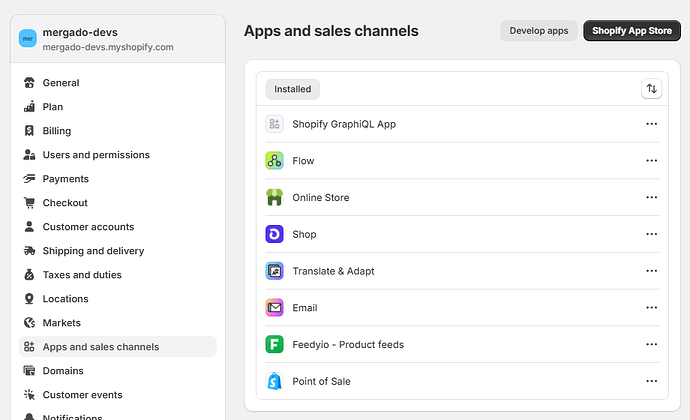
Task: Open the Shopify App Store
Action: pyautogui.click(x=631, y=31)
